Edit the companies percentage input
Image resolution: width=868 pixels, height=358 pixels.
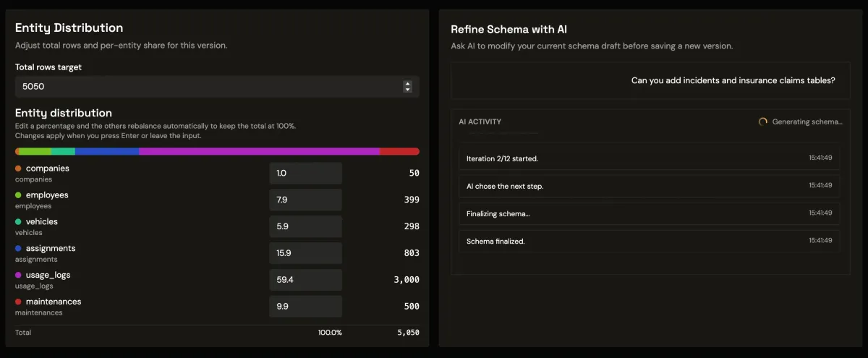coord(305,174)
